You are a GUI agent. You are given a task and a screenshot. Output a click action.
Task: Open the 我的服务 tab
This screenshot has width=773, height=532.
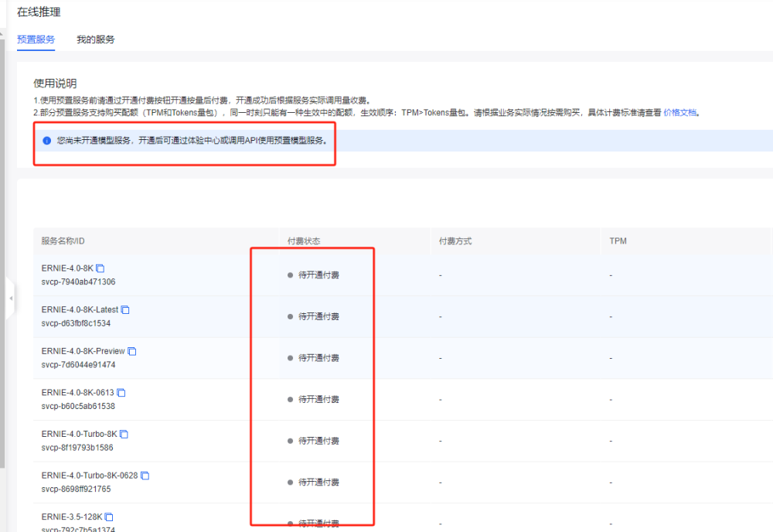pos(96,39)
